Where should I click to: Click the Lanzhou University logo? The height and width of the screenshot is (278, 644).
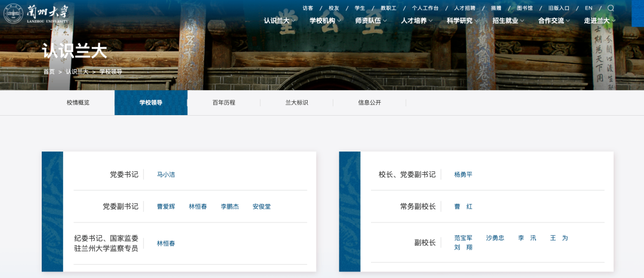(36, 13)
